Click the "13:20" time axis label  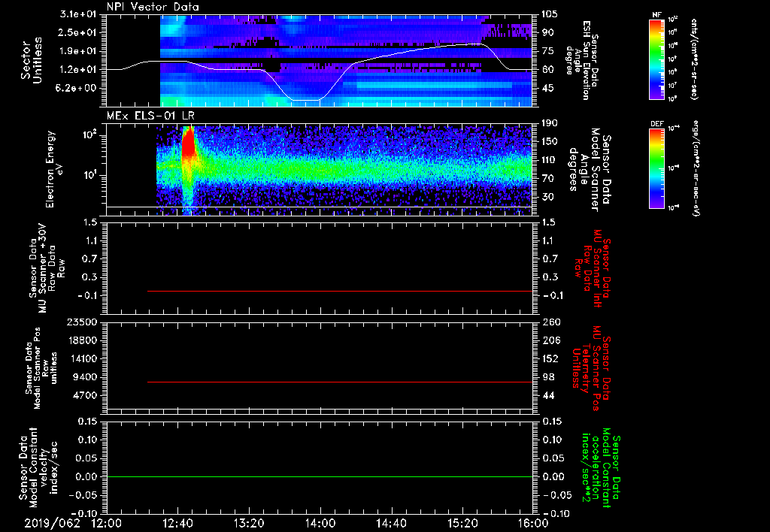249,524
